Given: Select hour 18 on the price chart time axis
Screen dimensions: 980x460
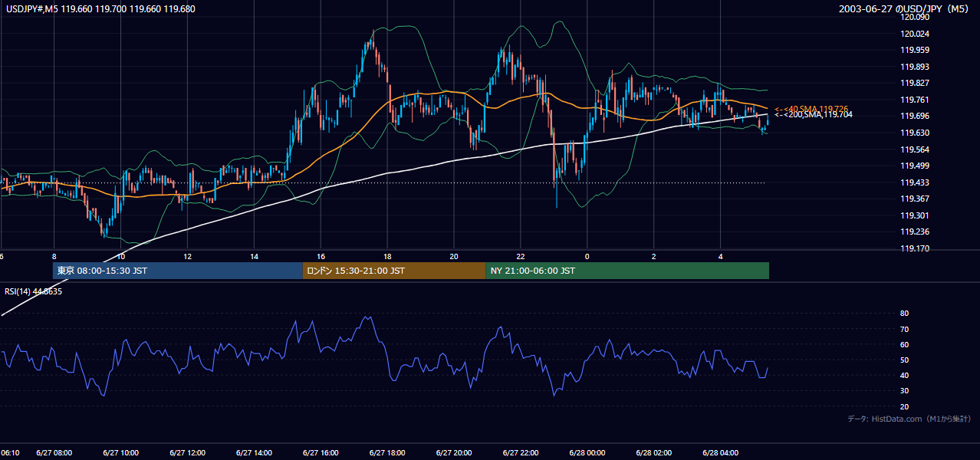Looking at the screenshot, I should [387, 256].
